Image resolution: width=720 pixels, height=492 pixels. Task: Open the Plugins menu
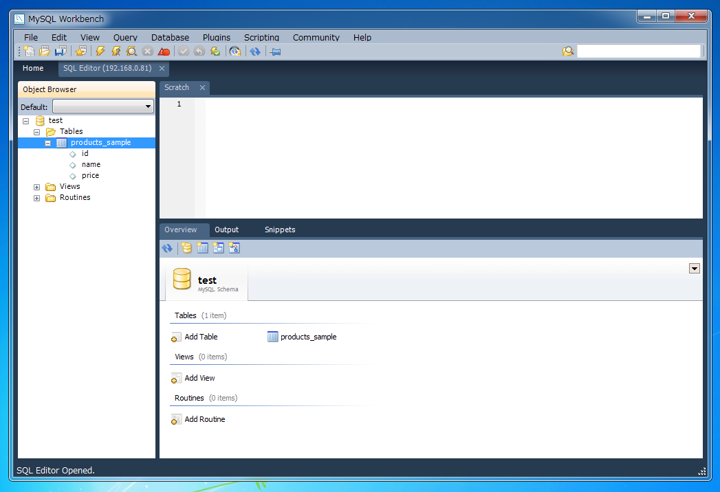point(216,38)
